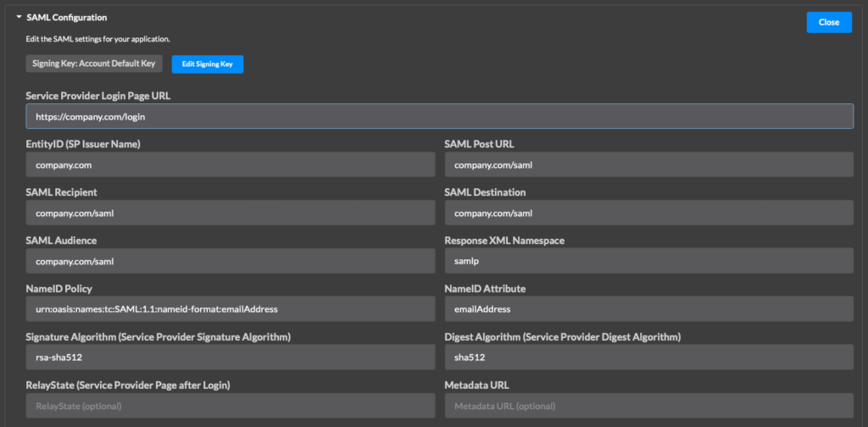868x427 pixels.
Task: Click the SAML Post URL input field
Action: [648, 165]
